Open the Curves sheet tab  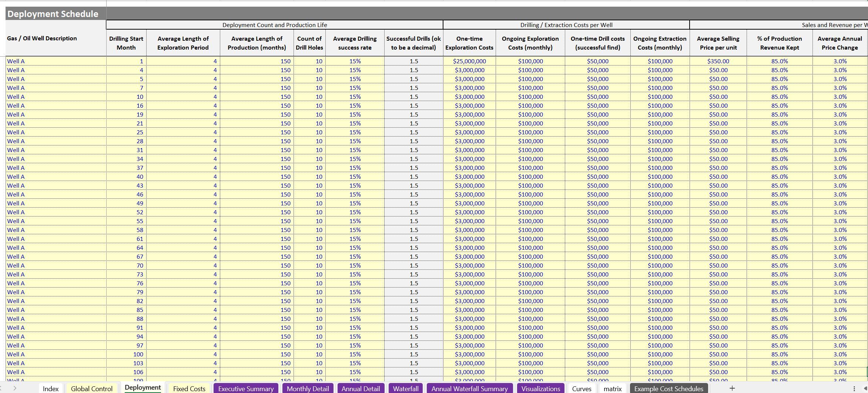(x=582, y=389)
